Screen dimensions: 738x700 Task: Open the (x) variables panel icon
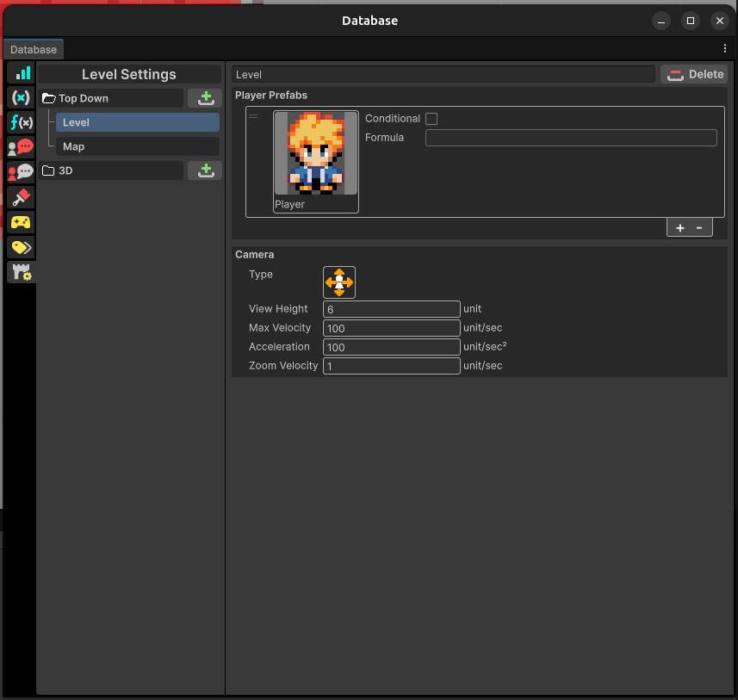pyautogui.click(x=20, y=97)
